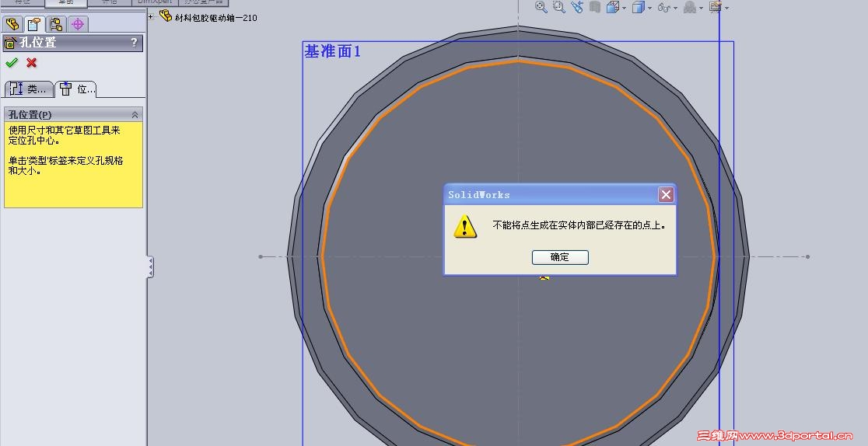Open Edit Appearance dropdown arrow

[x=701, y=8]
